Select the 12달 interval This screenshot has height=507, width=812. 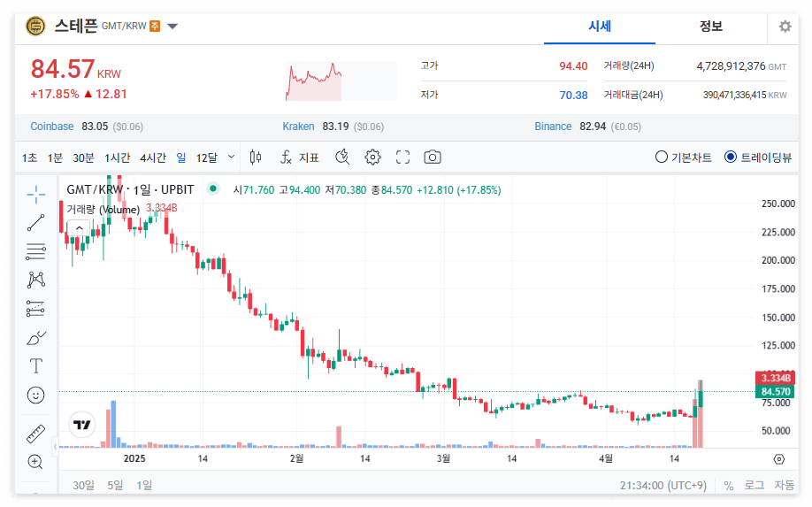pyautogui.click(x=207, y=157)
